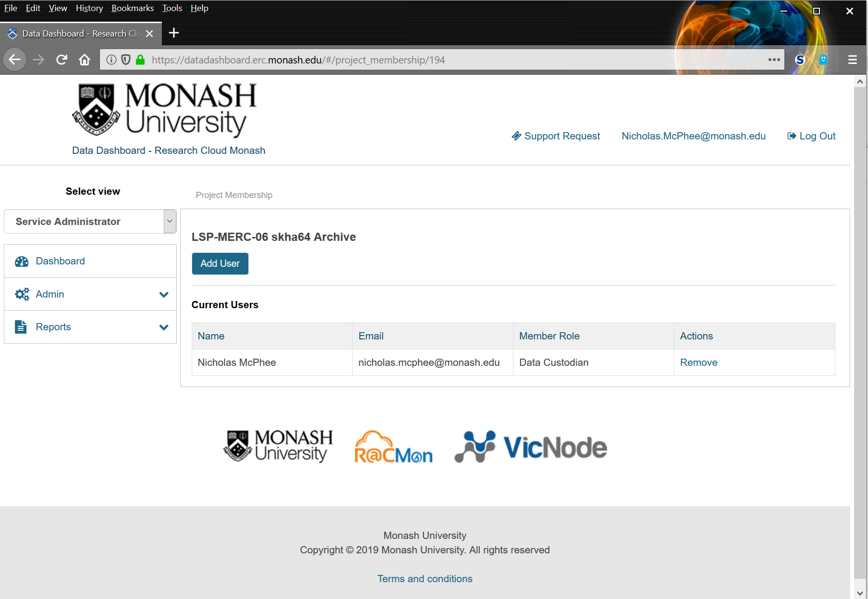The height and width of the screenshot is (599, 868).
Task: Click the Monash University header logo
Action: 165,110
